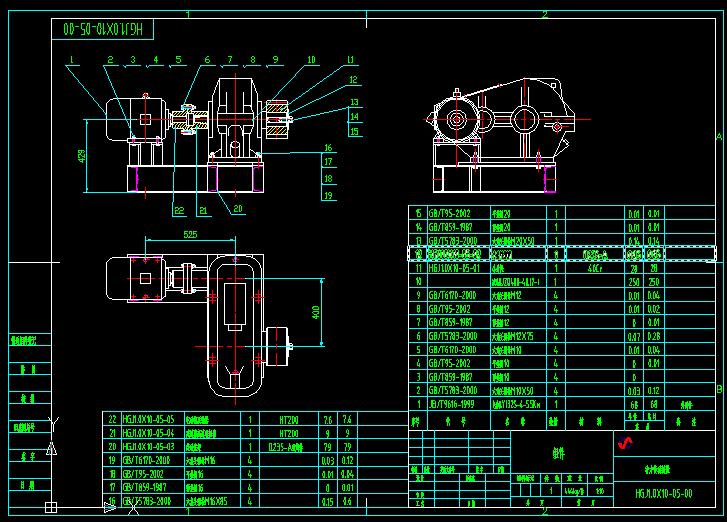Click callout label 21 below the front view
The image size is (727, 522).
[x=203, y=210]
